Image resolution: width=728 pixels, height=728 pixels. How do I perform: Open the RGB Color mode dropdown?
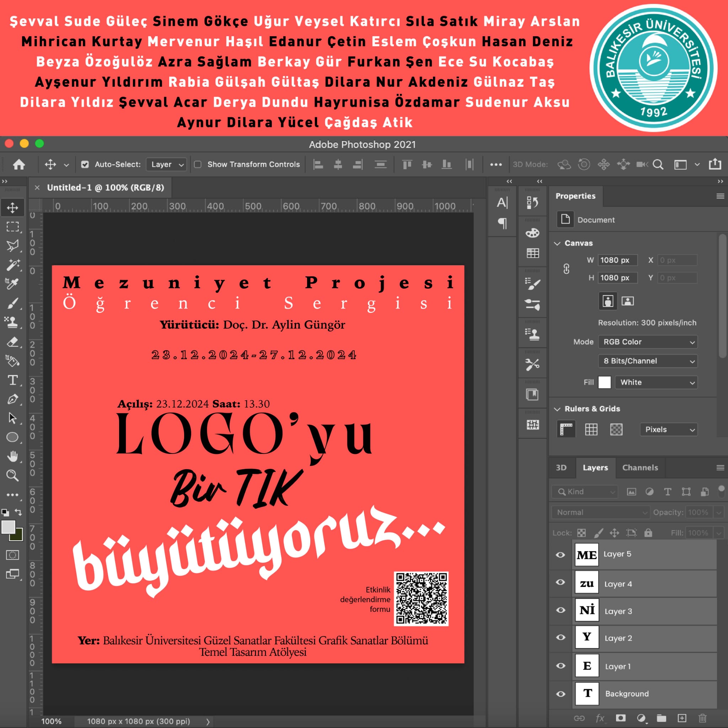click(x=648, y=342)
